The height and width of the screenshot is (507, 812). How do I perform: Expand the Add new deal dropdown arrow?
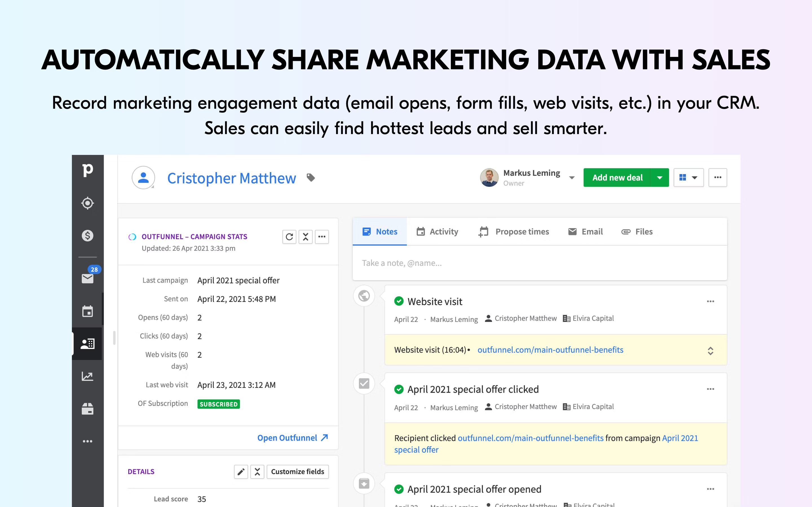(659, 177)
